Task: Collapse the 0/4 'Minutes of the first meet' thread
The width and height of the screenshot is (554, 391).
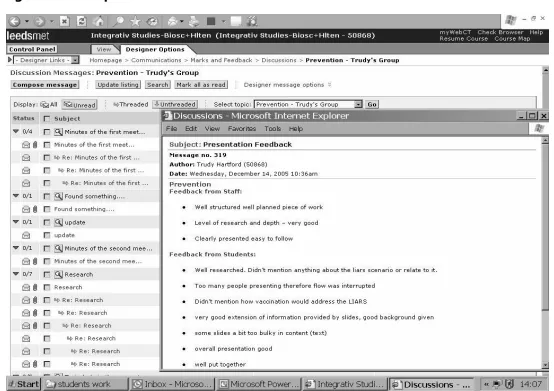Action: click(16, 131)
